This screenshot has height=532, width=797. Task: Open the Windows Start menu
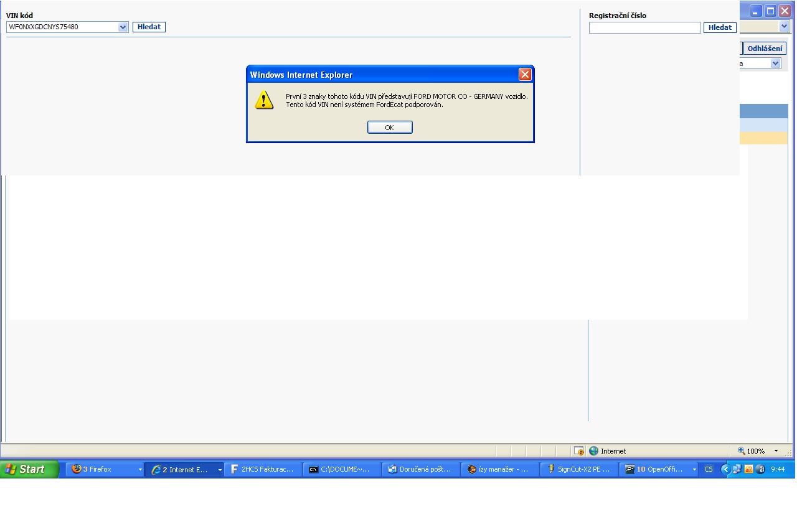30,469
